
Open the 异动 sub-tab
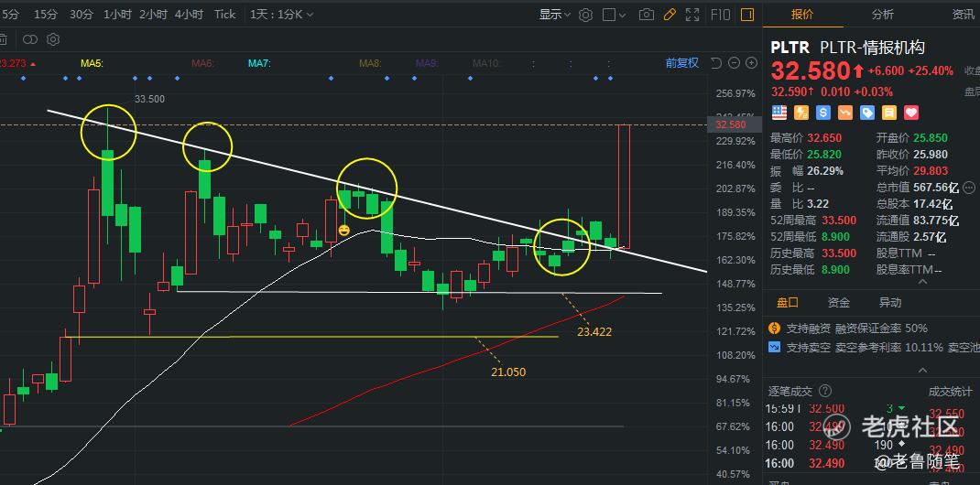[890, 303]
